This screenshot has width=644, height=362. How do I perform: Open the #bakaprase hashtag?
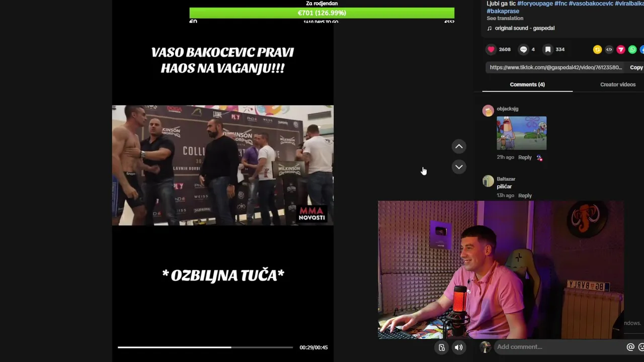click(x=503, y=11)
